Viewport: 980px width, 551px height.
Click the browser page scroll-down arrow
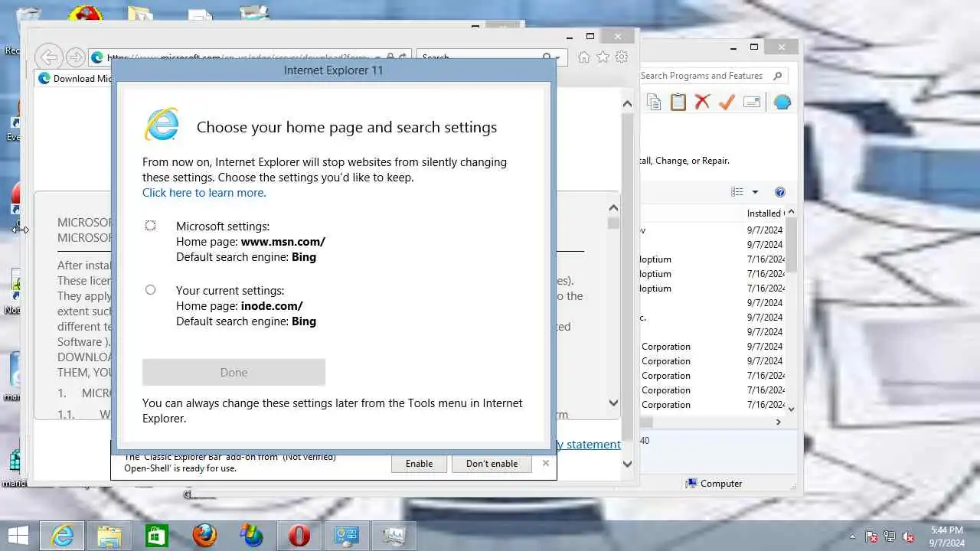tap(627, 464)
